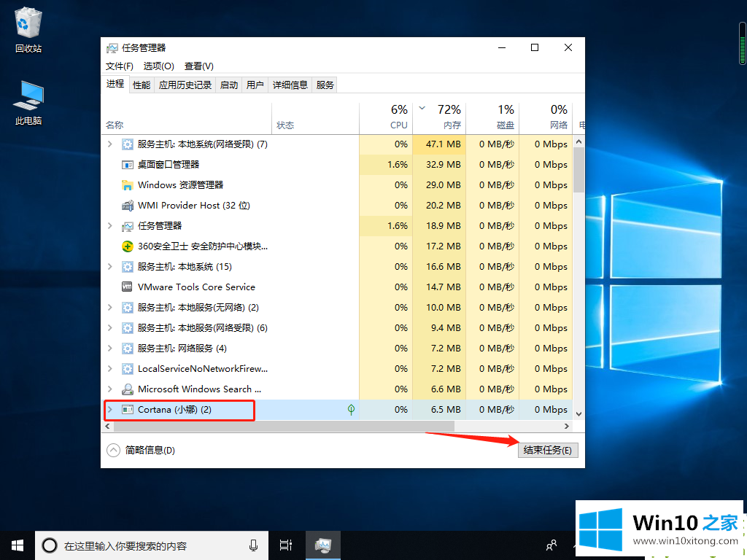747x560 pixels.
Task: Click the 桌面窗口管理器 process icon
Action: tap(128, 165)
